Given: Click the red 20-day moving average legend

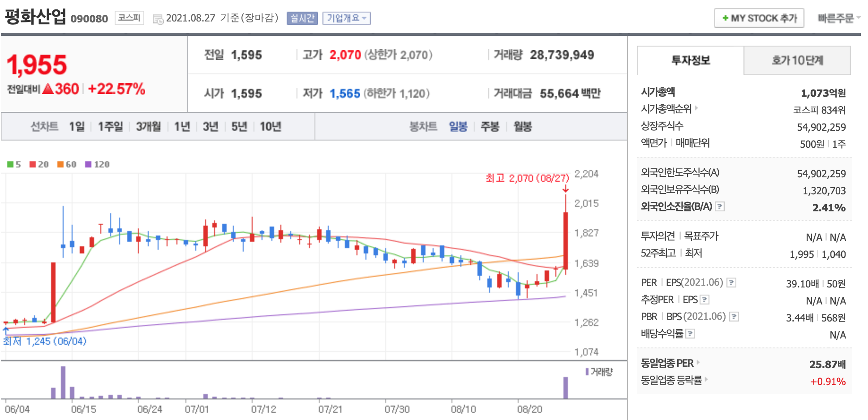Looking at the screenshot, I should (39, 164).
